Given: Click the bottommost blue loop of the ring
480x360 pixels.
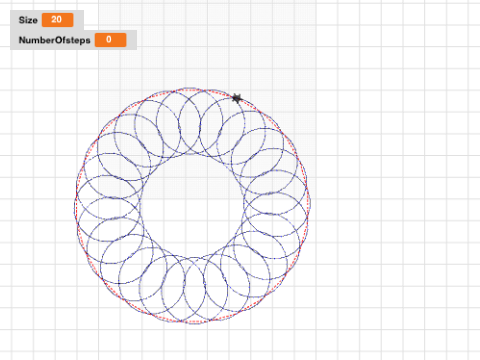Looking at the screenshot, I should pos(194,290).
